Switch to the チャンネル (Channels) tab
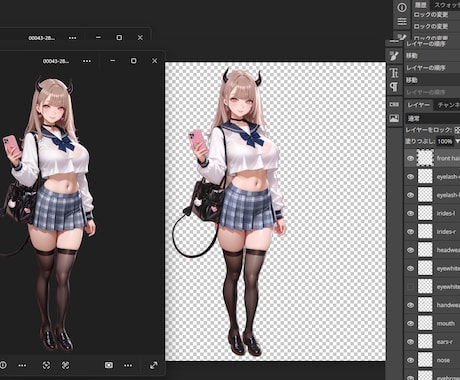Viewport: 460px width, 380px height. coord(449,105)
